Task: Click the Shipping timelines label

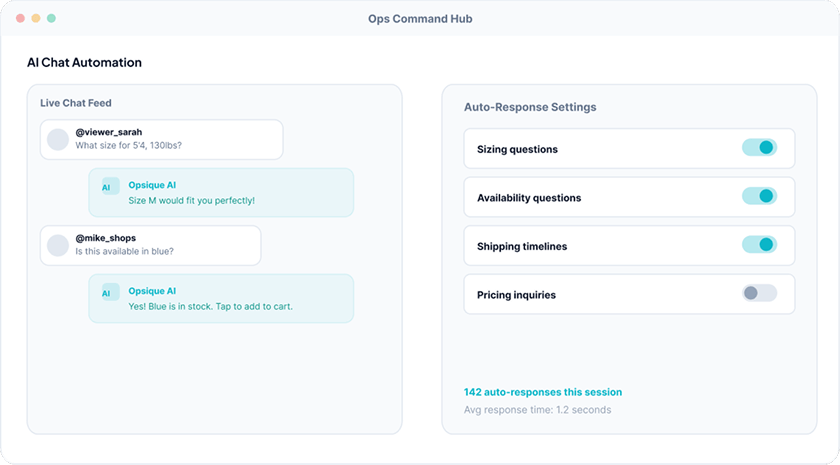Action: 522,246
